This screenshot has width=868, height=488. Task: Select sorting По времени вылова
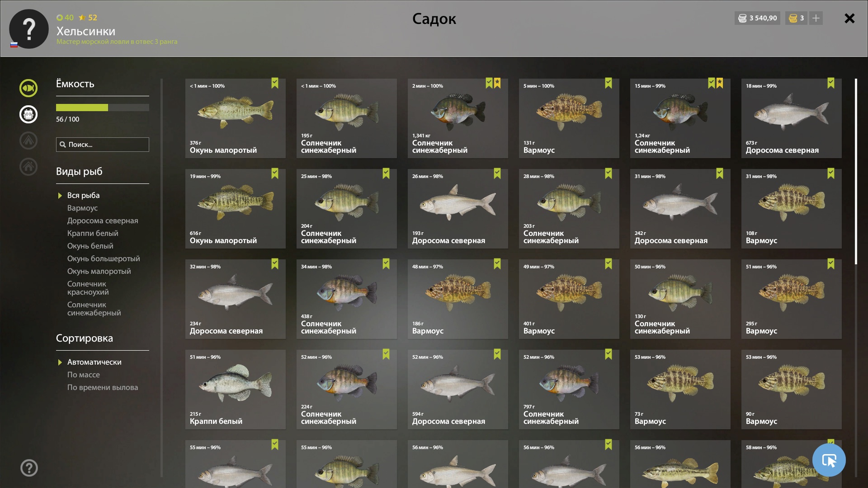(x=103, y=387)
